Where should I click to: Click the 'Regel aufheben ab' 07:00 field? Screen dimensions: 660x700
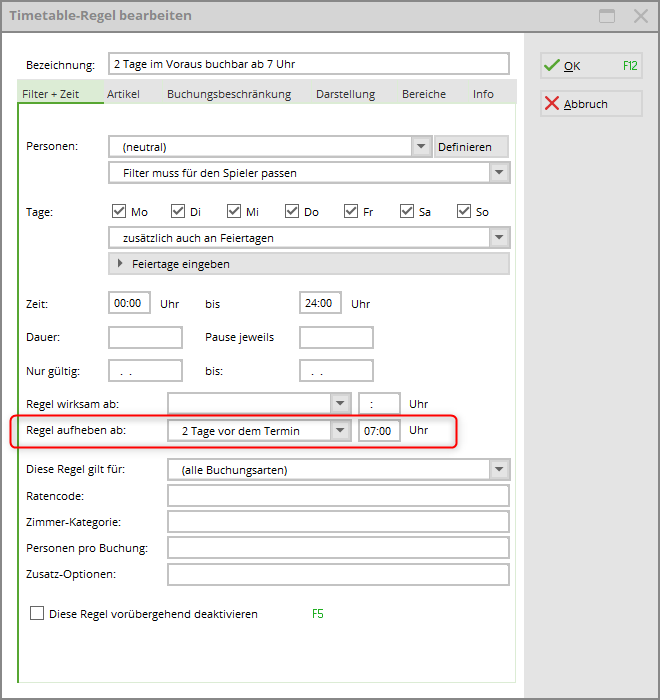click(379, 430)
